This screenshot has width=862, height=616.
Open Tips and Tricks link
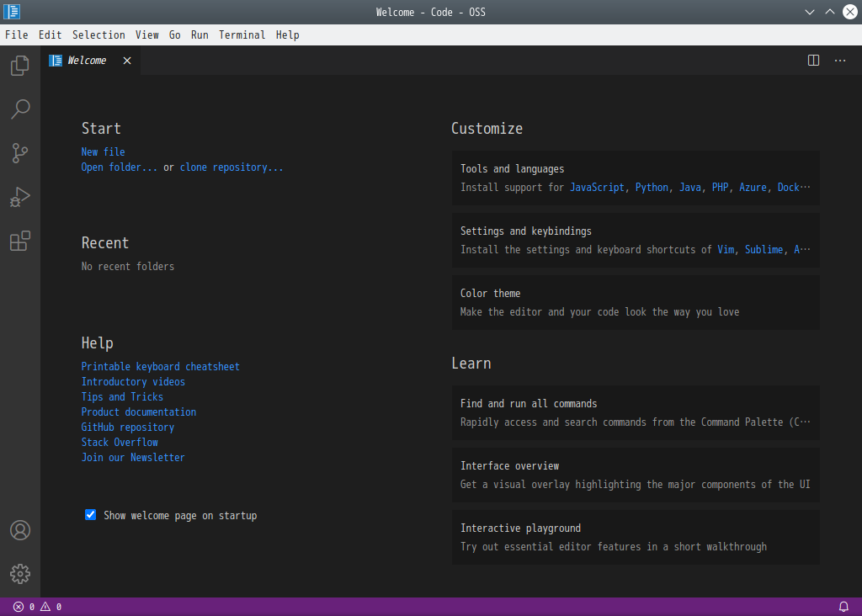tap(122, 396)
